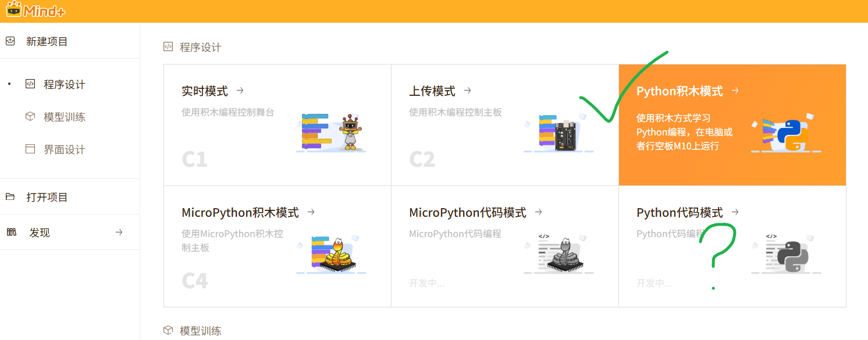Expand 发现 using its right arrow

coord(119,232)
